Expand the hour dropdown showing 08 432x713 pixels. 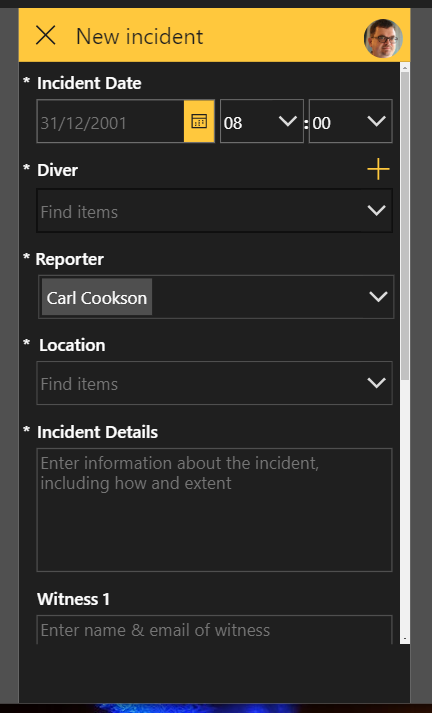point(262,121)
